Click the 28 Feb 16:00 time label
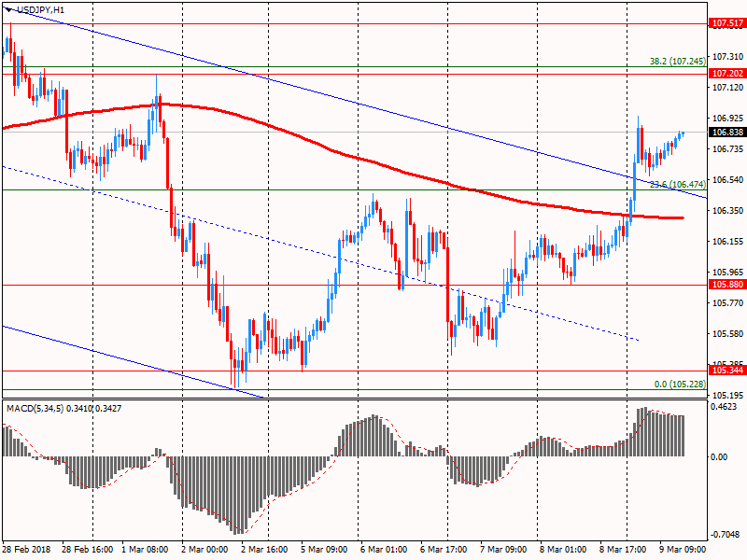Image resolution: width=747 pixels, height=560 pixels. pos(87,550)
